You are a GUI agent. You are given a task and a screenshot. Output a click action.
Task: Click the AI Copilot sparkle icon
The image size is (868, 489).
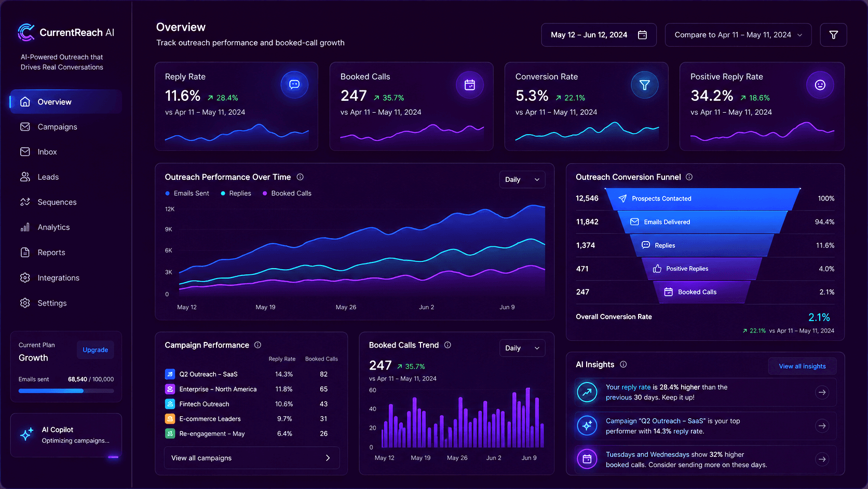point(26,434)
